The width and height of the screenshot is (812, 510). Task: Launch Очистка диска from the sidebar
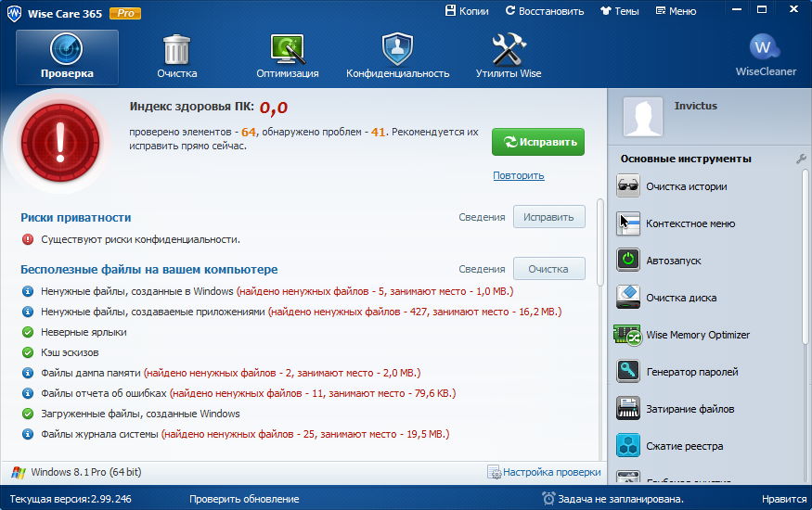(628, 298)
